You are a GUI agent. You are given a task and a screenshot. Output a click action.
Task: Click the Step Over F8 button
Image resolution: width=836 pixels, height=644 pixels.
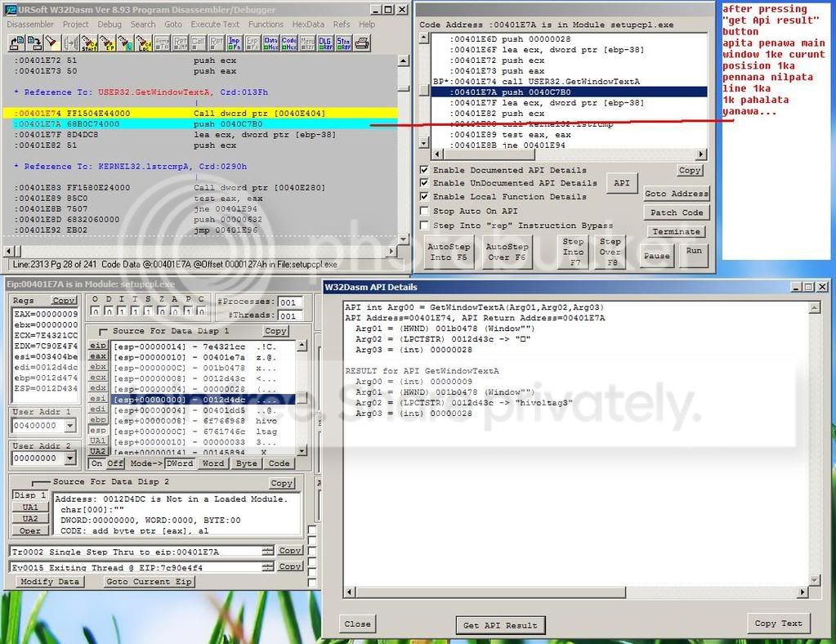(610, 252)
